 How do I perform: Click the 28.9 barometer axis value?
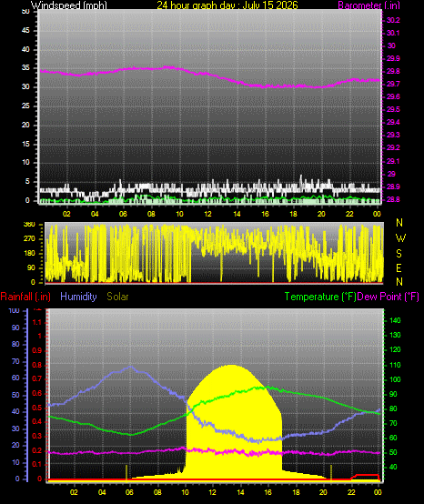pos(393,186)
